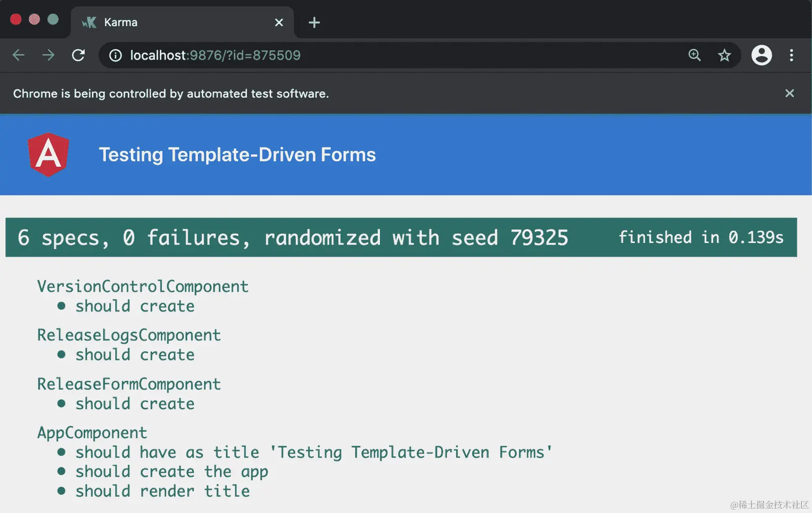The image size is (812, 513).
Task: Open the VersionControlComponent suite link
Action: click(x=143, y=286)
